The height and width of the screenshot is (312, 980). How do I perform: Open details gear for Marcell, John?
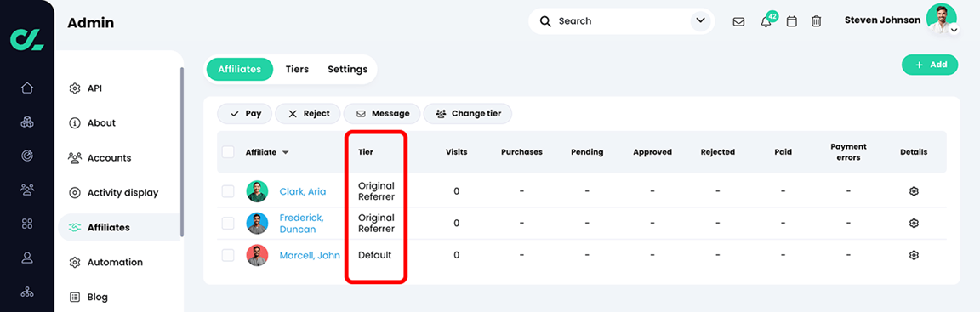click(x=914, y=255)
